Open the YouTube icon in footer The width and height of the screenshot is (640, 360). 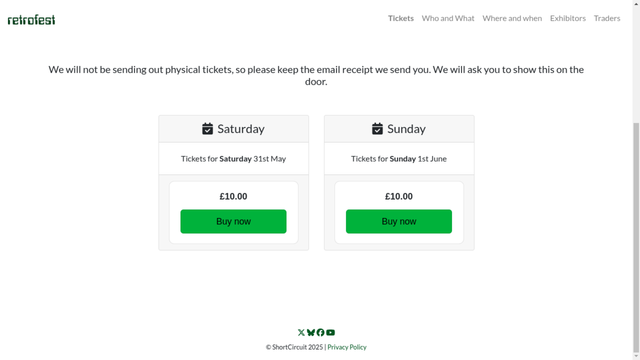[331, 333]
